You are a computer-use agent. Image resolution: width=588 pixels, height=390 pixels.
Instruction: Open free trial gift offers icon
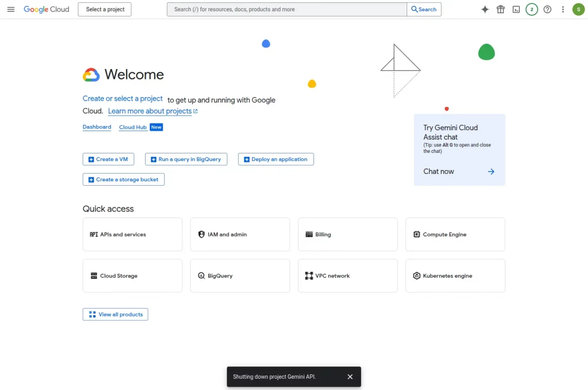pyautogui.click(x=500, y=9)
